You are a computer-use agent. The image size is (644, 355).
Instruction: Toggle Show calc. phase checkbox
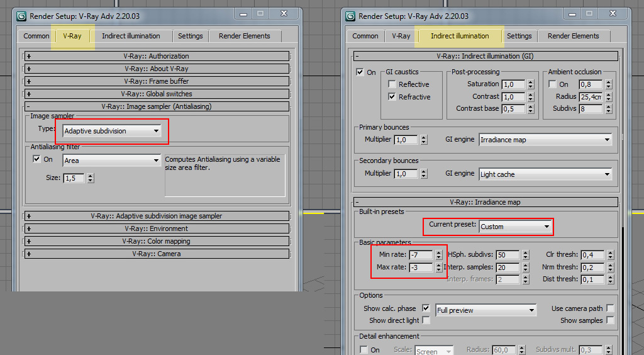click(426, 308)
